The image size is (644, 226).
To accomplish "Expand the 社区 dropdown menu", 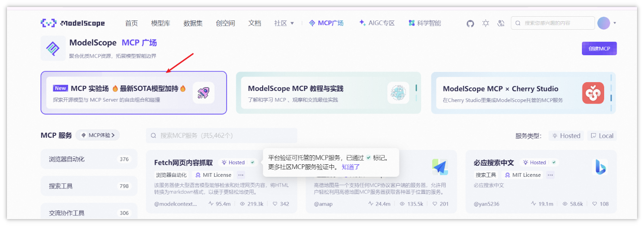I will (284, 23).
